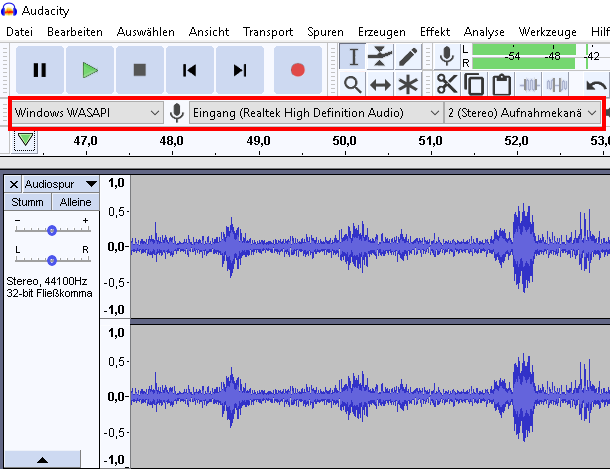This screenshot has height=469, width=610.
Task: Open the Spuren menu
Action: pyautogui.click(x=325, y=32)
